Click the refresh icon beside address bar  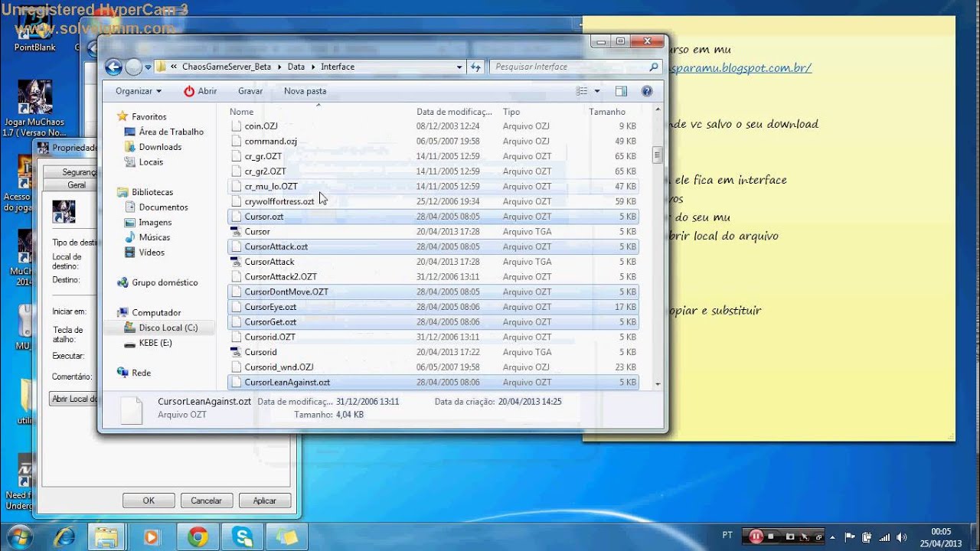[x=475, y=67]
